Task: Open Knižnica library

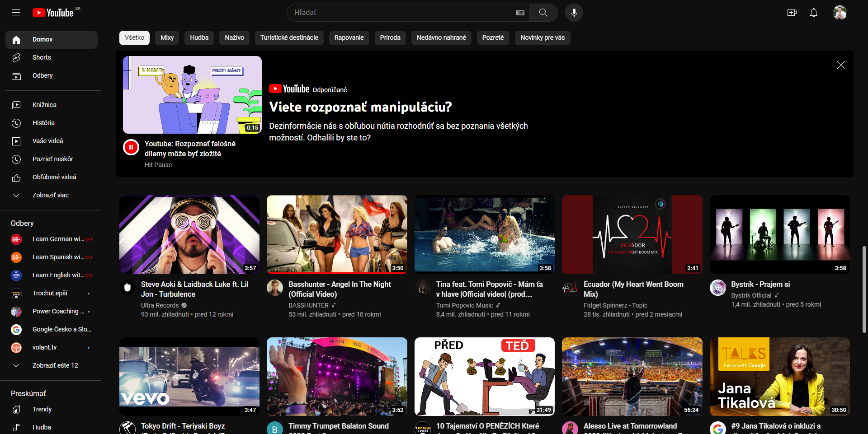Action: (52, 105)
